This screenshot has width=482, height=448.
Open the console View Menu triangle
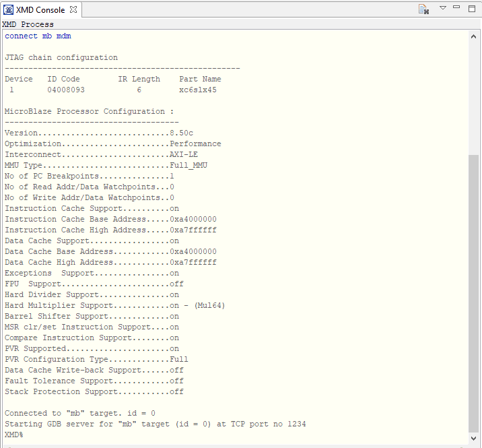pyautogui.click(x=443, y=8)
